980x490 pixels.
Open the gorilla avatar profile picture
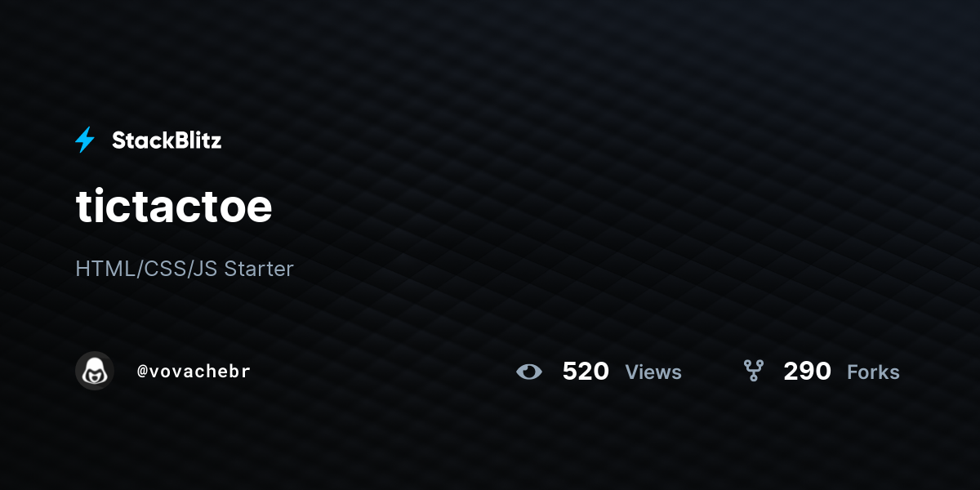point(95,371)
